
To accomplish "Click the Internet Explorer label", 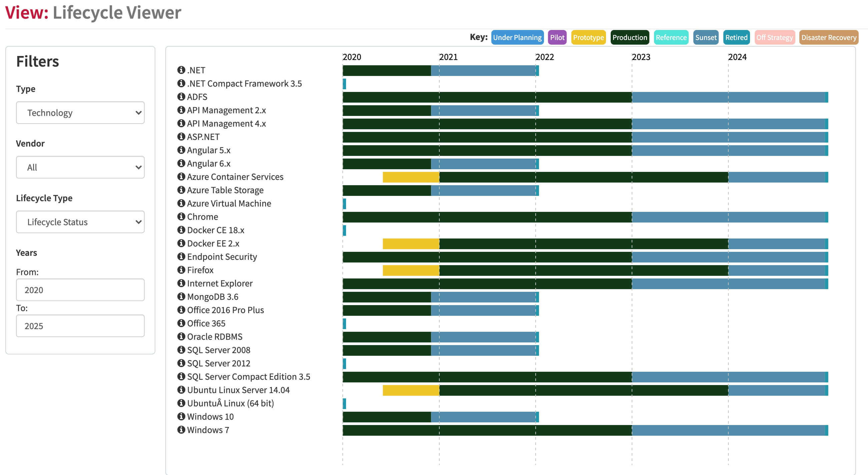I will tap(220, 283).
